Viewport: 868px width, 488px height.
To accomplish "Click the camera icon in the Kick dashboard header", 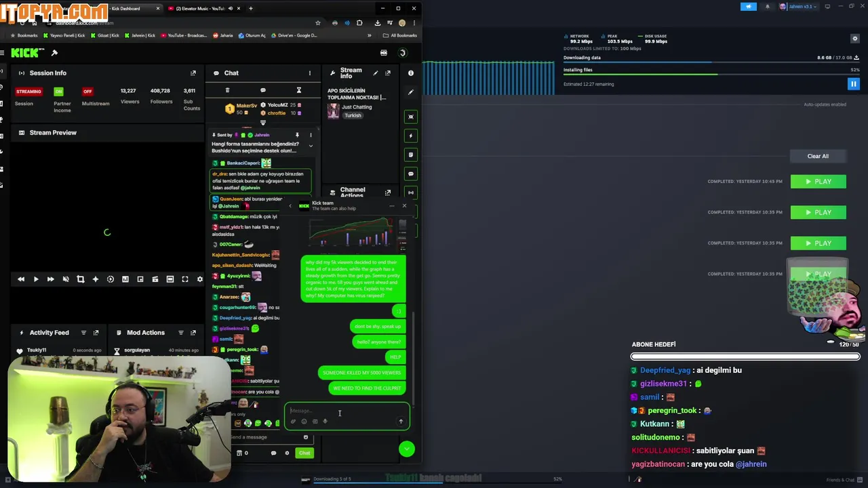I will (x=384, y=53).
